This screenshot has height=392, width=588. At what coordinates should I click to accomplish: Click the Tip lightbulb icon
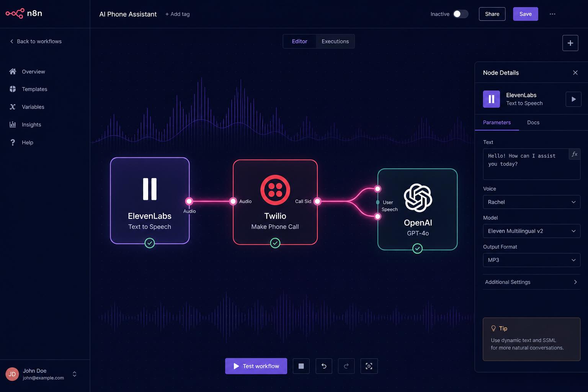point(493,328)
